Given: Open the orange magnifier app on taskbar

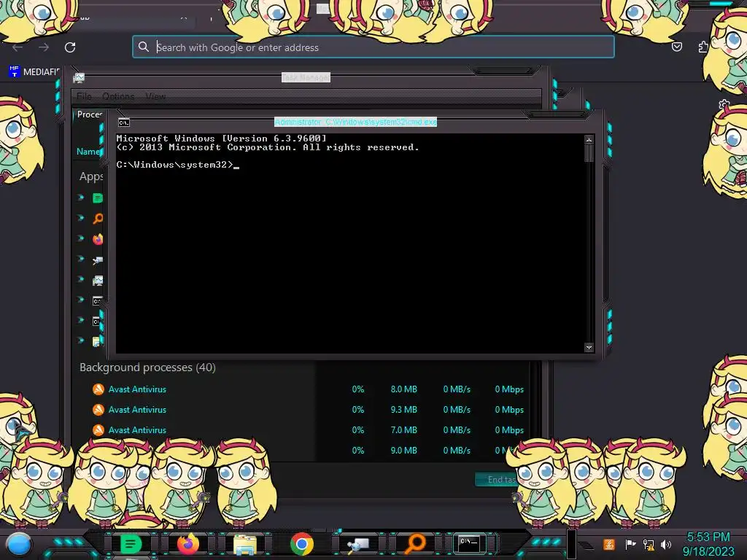Looking at the screenshot, I should (415, 543).
